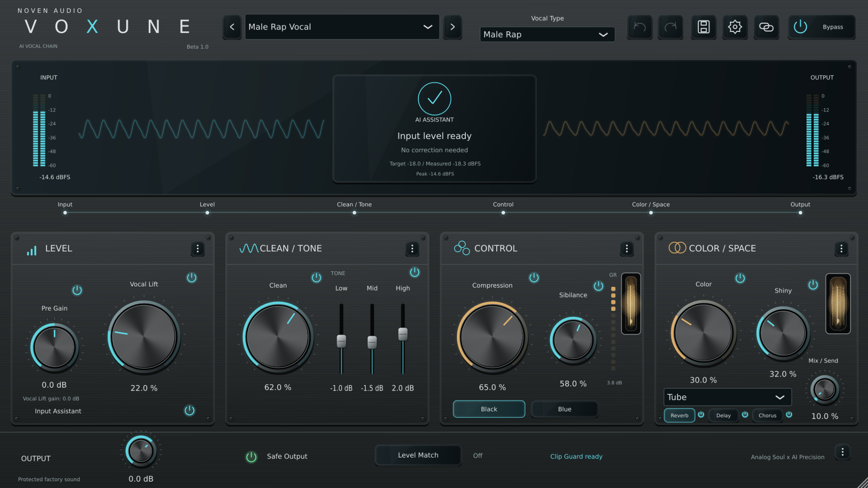This screenshot has height=488, width=868.
Task: Select the Color / Space stage in chain
Action: point(651,208)
